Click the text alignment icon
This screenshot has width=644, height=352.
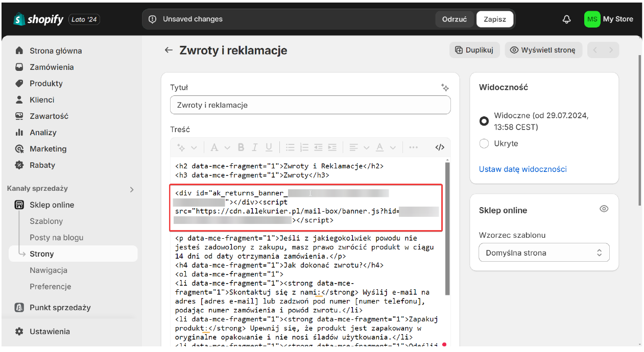[353, 147]
